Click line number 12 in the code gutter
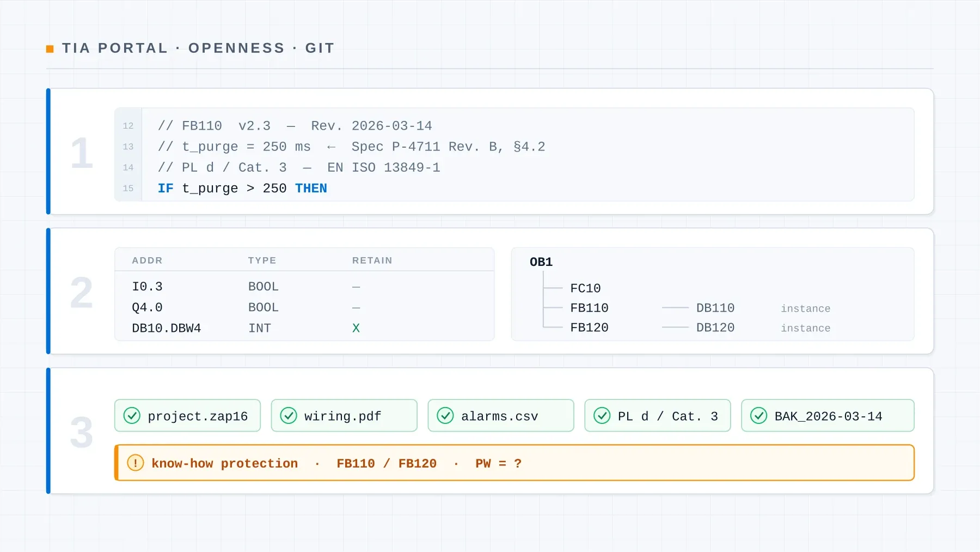The image size is (980, 552). coord(128,126)
